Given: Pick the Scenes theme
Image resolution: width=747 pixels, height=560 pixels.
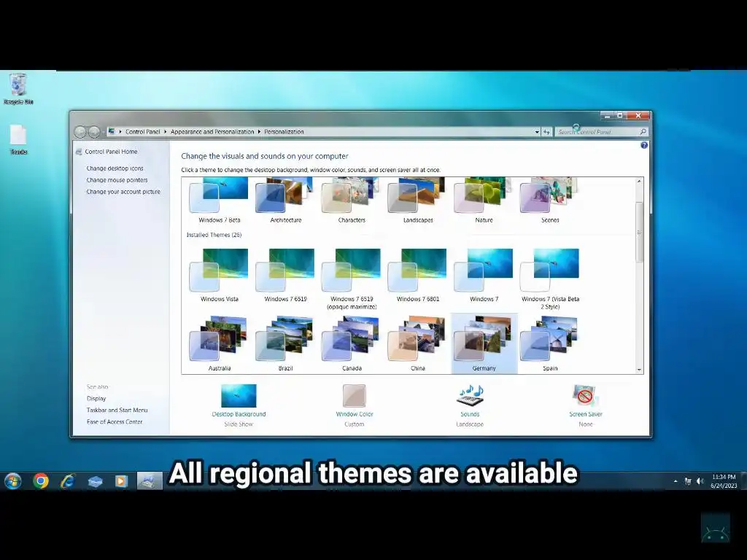Looking at the screenshot, I should coord(550,200).
